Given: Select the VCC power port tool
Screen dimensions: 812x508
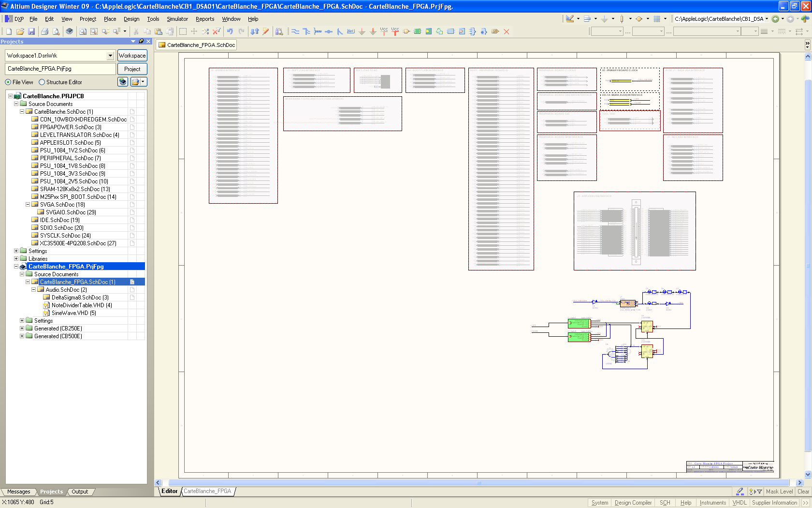Looking at the screenshot, I should click(384, 31).
